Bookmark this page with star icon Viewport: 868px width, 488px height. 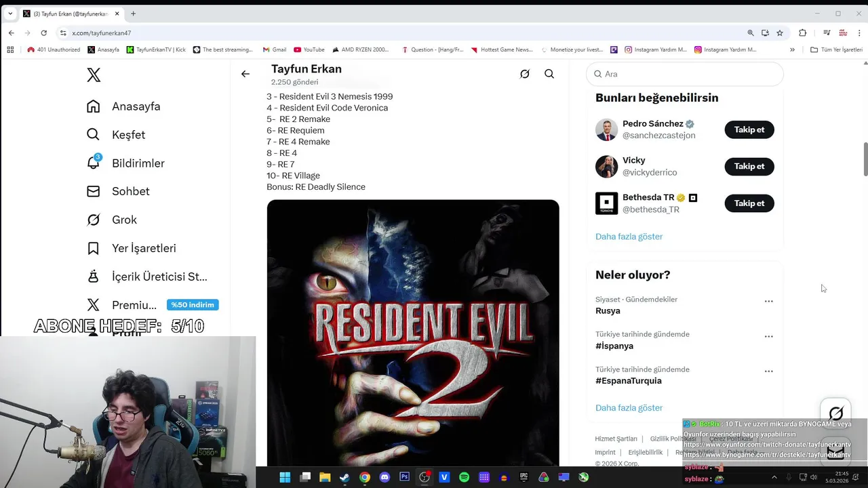coord(780,33)
